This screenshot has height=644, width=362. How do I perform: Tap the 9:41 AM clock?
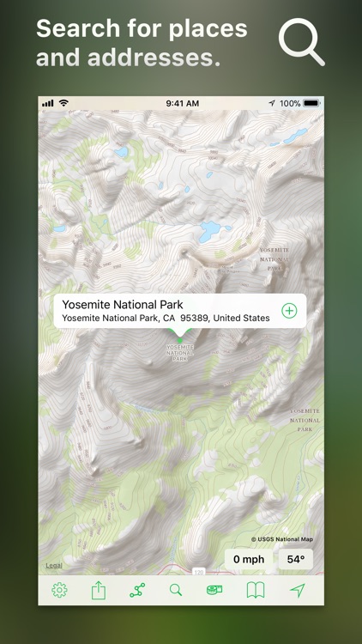(182, 104)
